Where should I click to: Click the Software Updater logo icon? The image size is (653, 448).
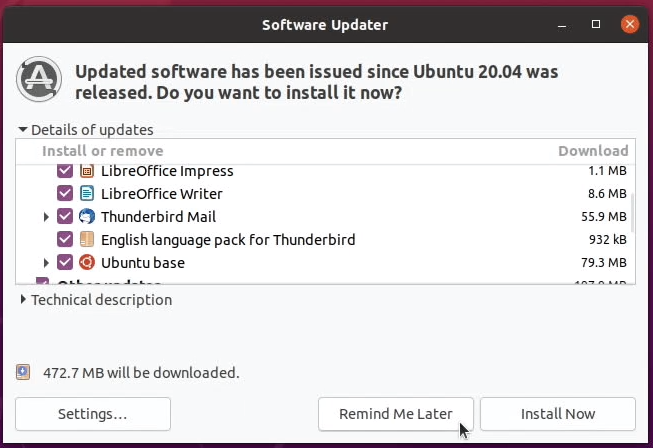39,79
